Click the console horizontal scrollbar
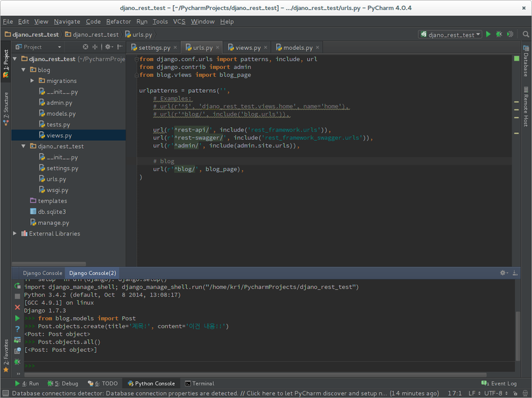The image size is (532, 398). [255, 375]
